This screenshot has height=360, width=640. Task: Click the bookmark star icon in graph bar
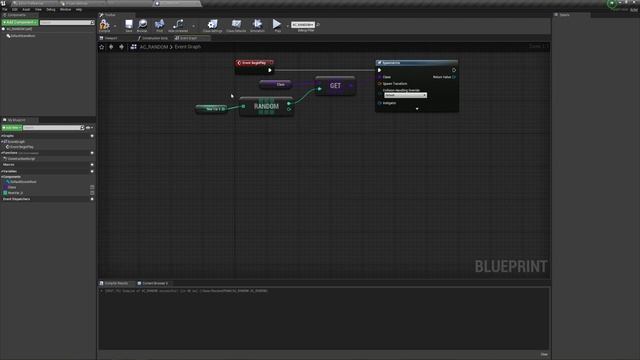click(102, 47)
